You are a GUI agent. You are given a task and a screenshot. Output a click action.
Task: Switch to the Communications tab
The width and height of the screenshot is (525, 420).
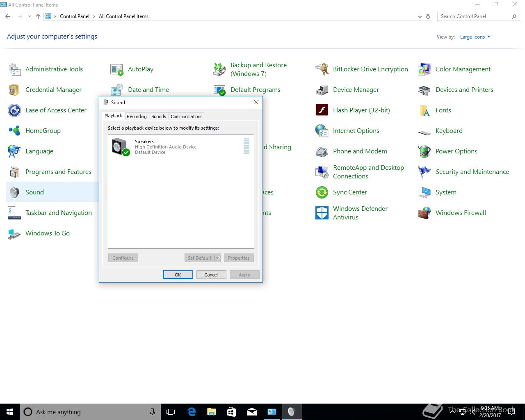[x=186, y=116]
